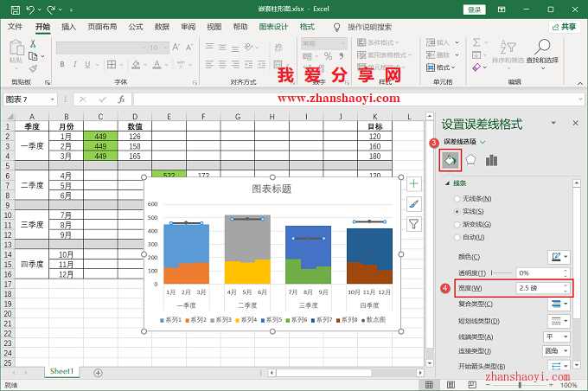Click the Width (宽度) input field
Viewport: 588px width, 391px height.
point(543,288)
